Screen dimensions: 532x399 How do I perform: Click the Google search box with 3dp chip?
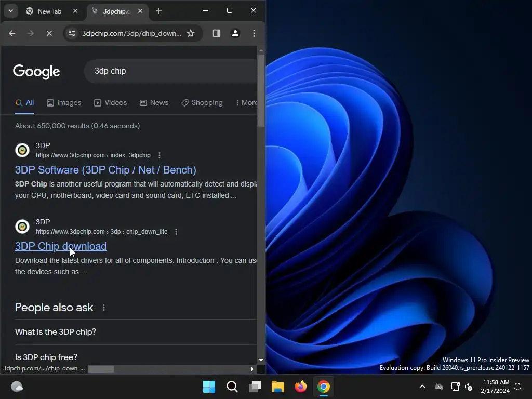point(170,71)
